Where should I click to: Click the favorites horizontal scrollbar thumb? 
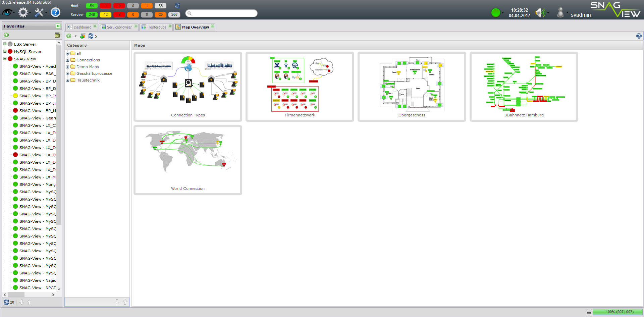pos(16,295)
